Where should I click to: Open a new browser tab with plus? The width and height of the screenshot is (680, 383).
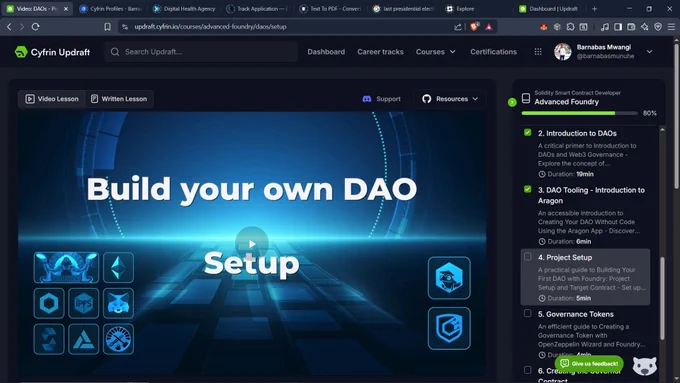(595, 9)
